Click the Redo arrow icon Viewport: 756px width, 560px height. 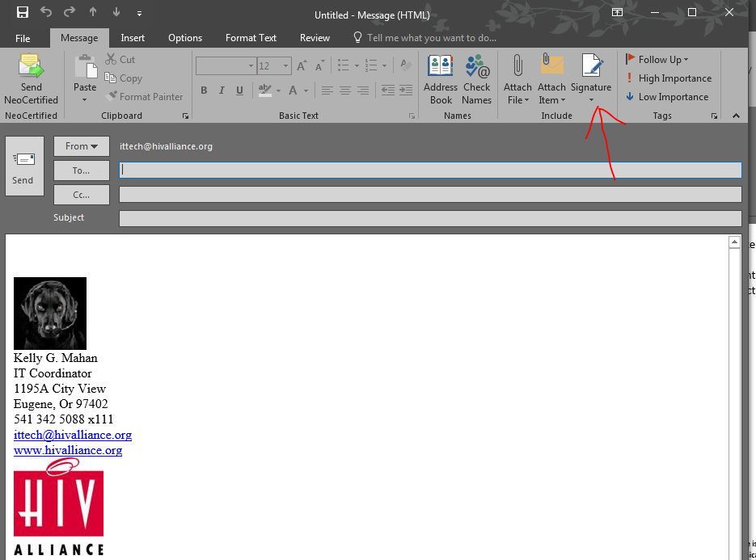point(70,12)
